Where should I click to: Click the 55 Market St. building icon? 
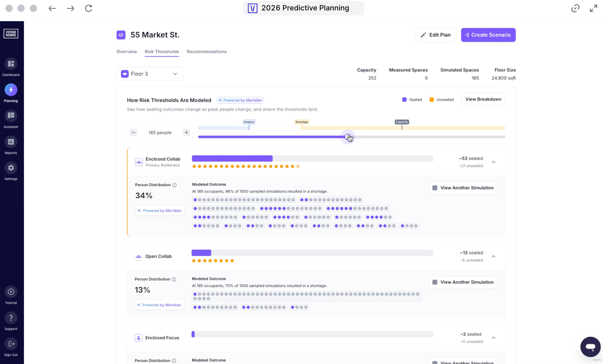[x=121, y=35]
